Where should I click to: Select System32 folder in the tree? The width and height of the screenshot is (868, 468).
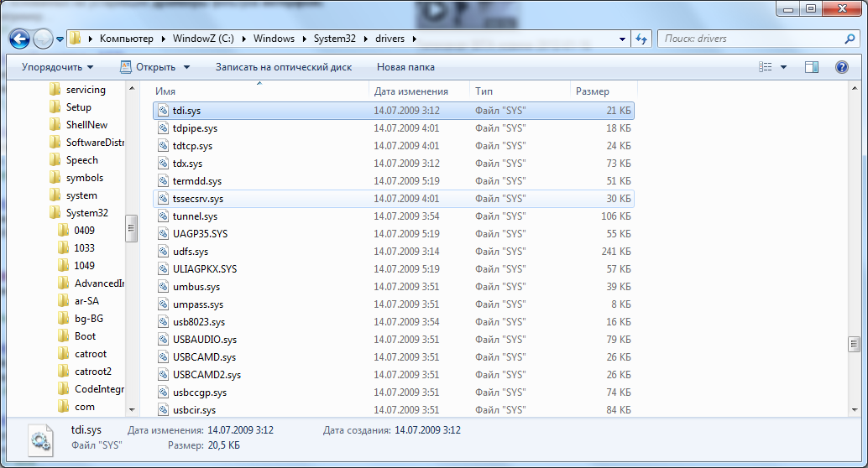pos(86,213)
